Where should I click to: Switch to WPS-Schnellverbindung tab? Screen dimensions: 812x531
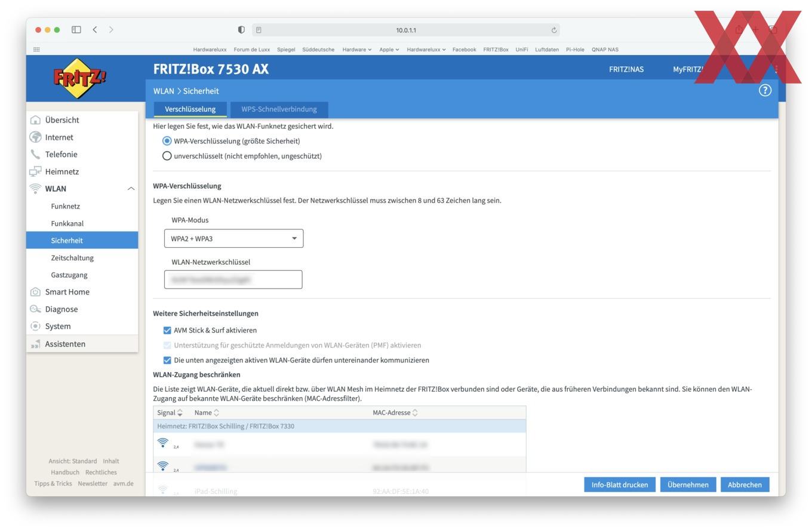(x=279, y=109)
